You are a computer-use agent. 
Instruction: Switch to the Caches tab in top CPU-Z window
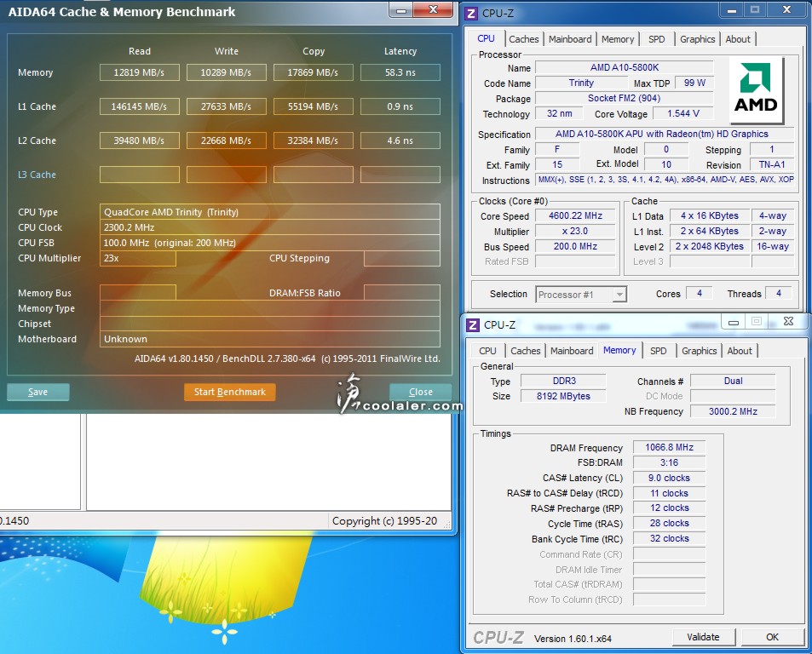(523, 39)
